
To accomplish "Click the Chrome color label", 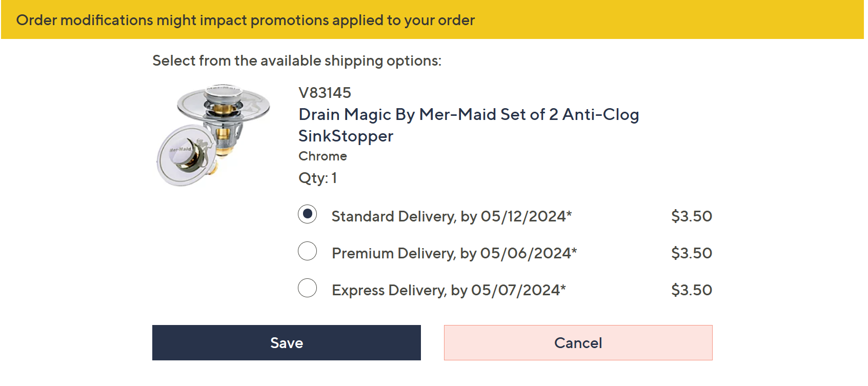I will click(x=322, y=156).
